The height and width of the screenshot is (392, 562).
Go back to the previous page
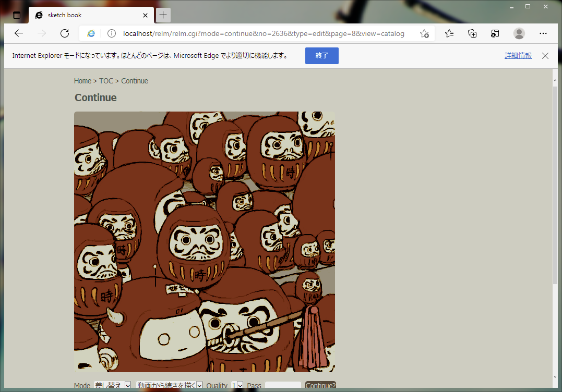click(19, 34)
